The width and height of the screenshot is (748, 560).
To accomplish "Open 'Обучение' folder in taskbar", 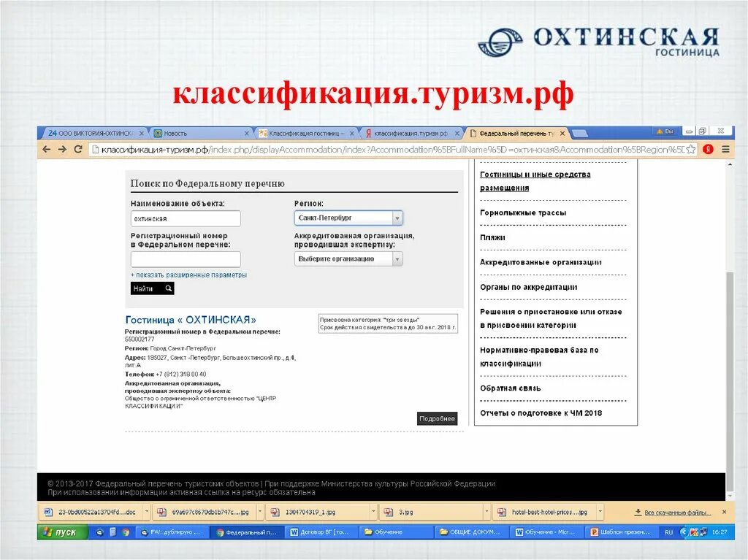I will tap(397, 532).
